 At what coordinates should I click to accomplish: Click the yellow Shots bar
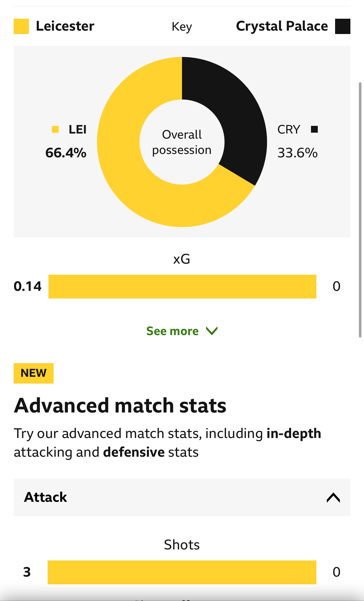(x=182, y=572)
